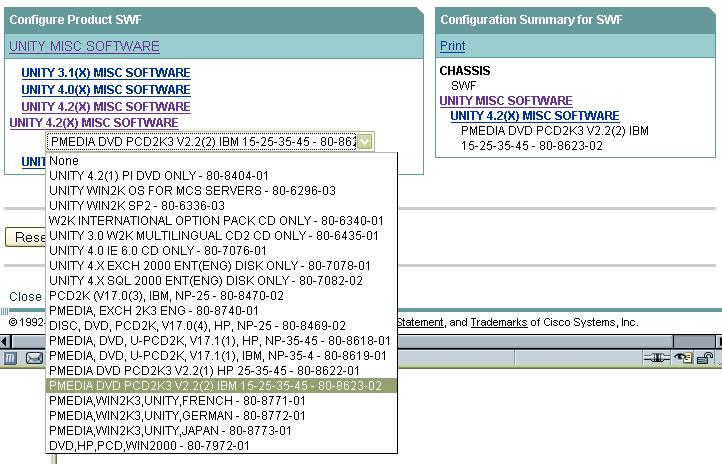Pick PMEDIA,WIN2K3,UNITY,JAPAN option
Screen dimensions: 722x464
(x=221, y=431)
